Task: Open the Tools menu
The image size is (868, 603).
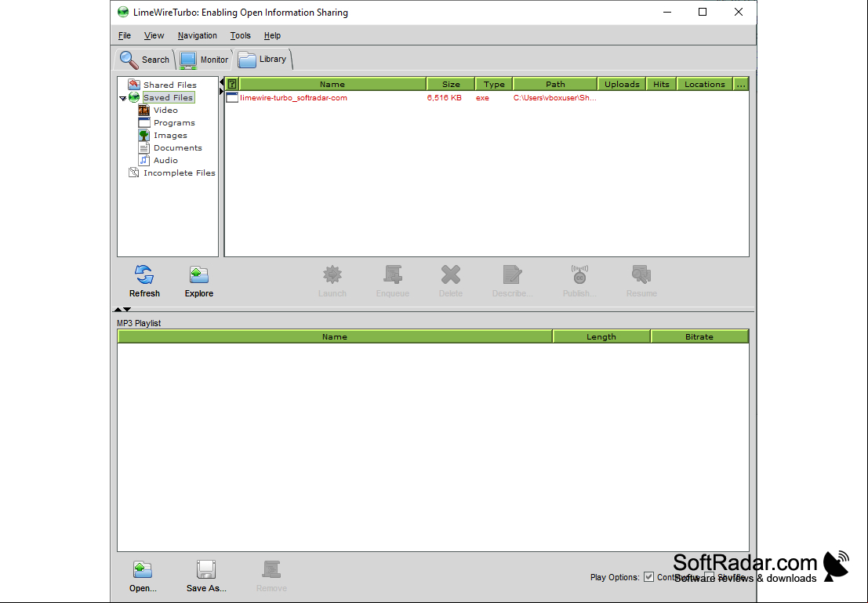Action: click(x=240, y=35)
